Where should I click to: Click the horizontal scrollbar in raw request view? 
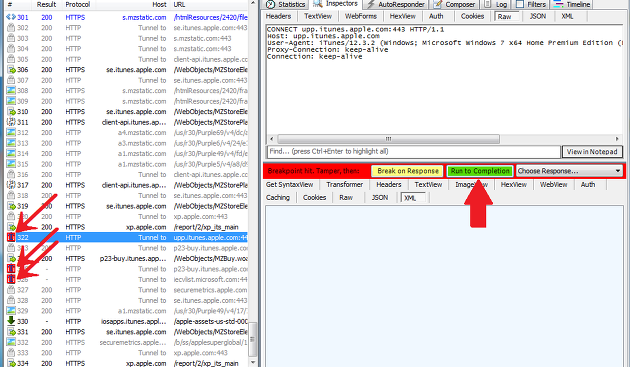coord(389,139)
